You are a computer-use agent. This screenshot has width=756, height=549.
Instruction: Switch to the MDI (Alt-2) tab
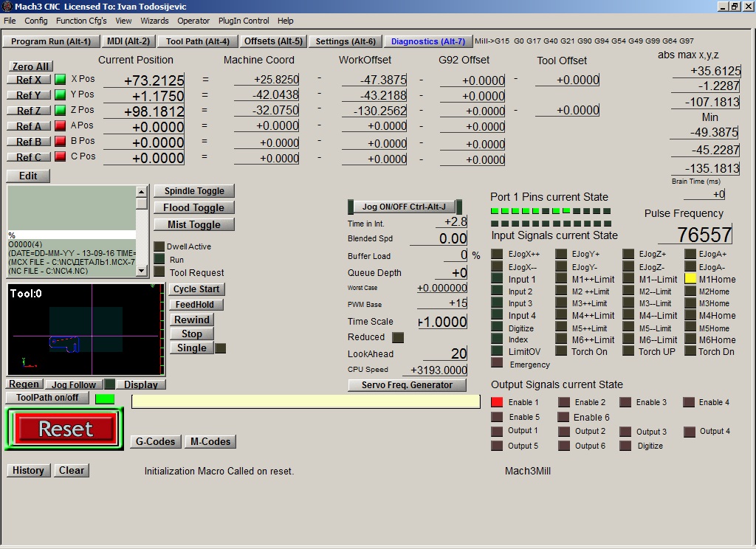coord(128,41)
